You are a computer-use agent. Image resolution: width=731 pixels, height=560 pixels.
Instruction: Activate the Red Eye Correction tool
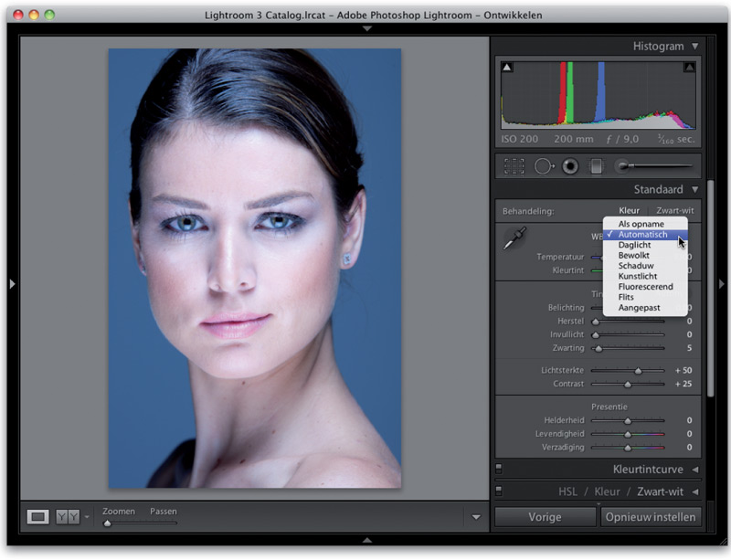coord(570,166)
